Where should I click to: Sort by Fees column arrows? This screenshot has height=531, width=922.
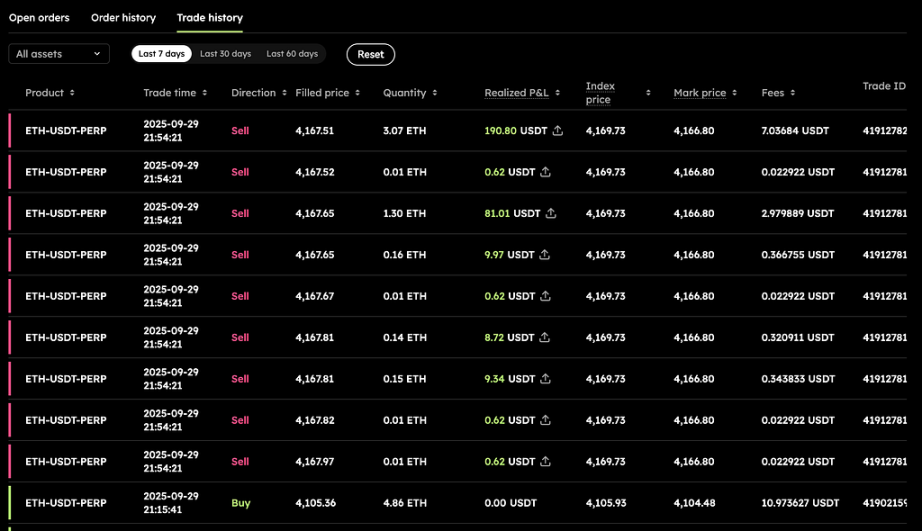coord(793,93)
